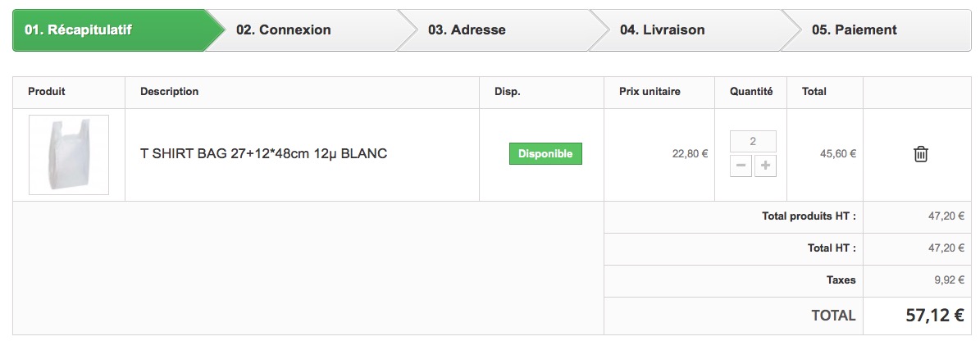The image size is (980, 341).
Task: Open the T SHIRT BAG 27+12*48cm product link
Action: click(263, 153)
